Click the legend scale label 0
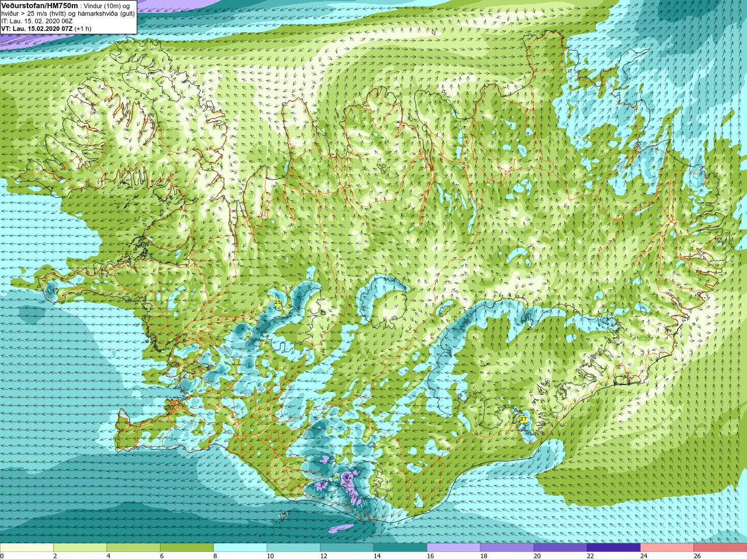 point(2,556)
